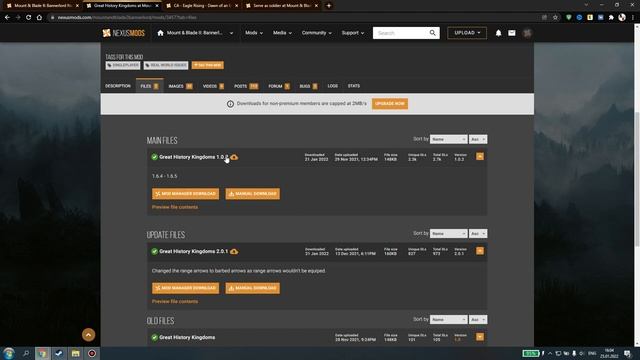640x360 pixels.
Task: Open Preview file contents under version 1.0.2
Action: [175, 207]
